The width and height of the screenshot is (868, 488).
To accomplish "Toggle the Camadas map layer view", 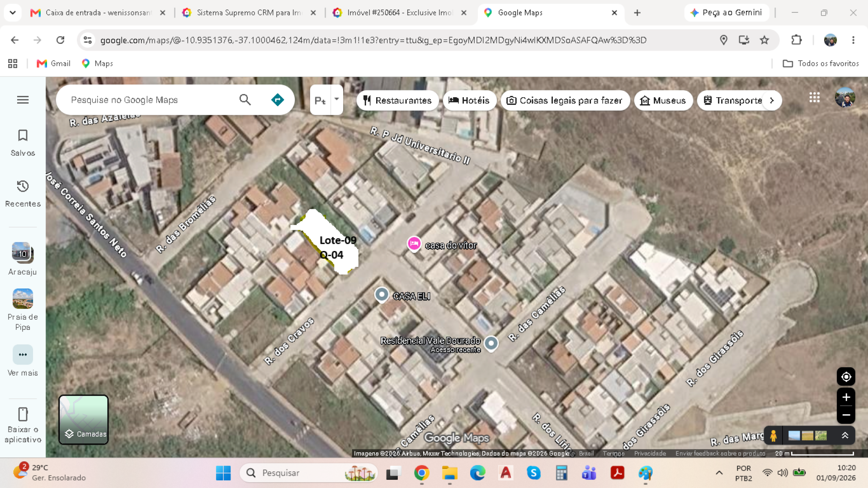I will [x=83, y=419].
